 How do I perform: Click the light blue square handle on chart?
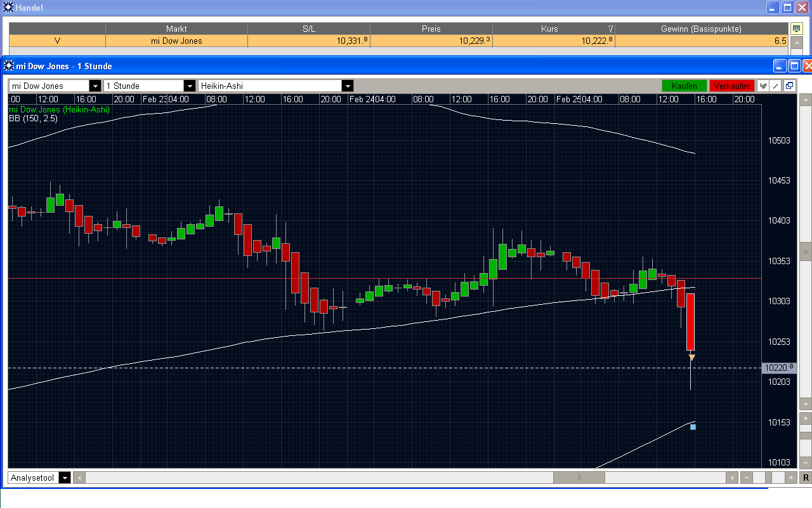click(x=693, y=427)
